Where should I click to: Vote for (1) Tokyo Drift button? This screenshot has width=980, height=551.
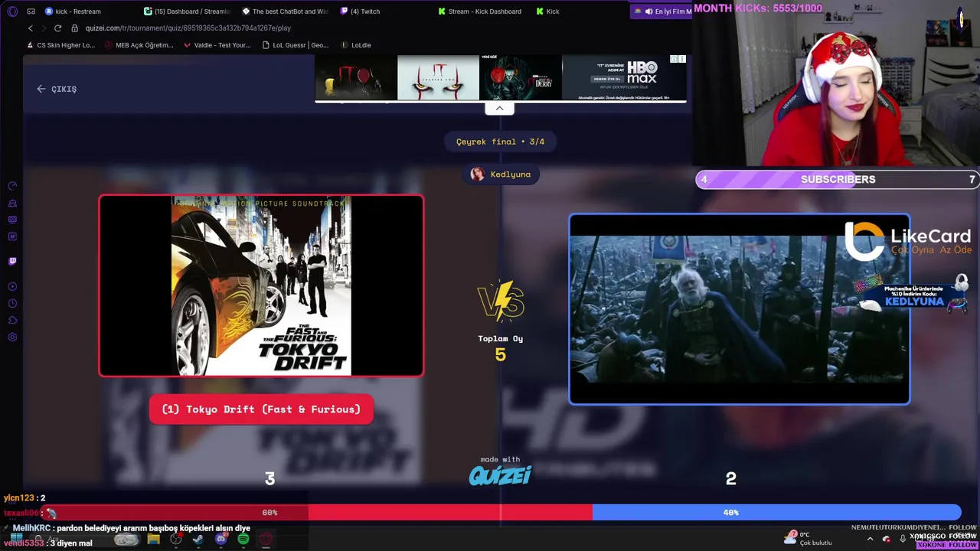[261, 409]
